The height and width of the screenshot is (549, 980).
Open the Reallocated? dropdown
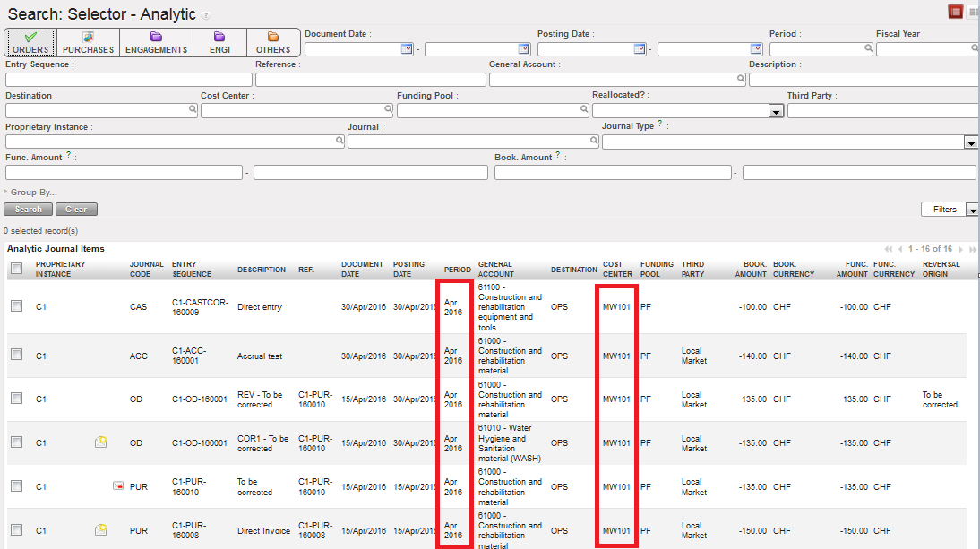coord(776,111)
